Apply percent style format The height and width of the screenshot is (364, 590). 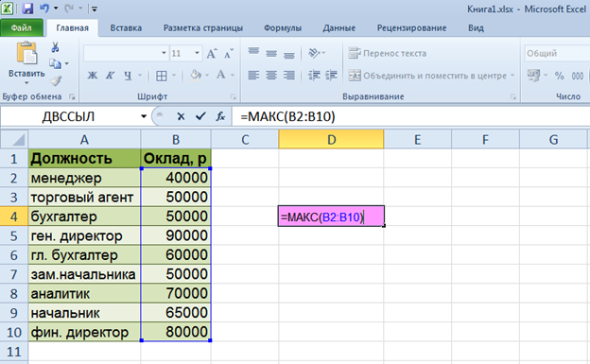coord(559,76)
